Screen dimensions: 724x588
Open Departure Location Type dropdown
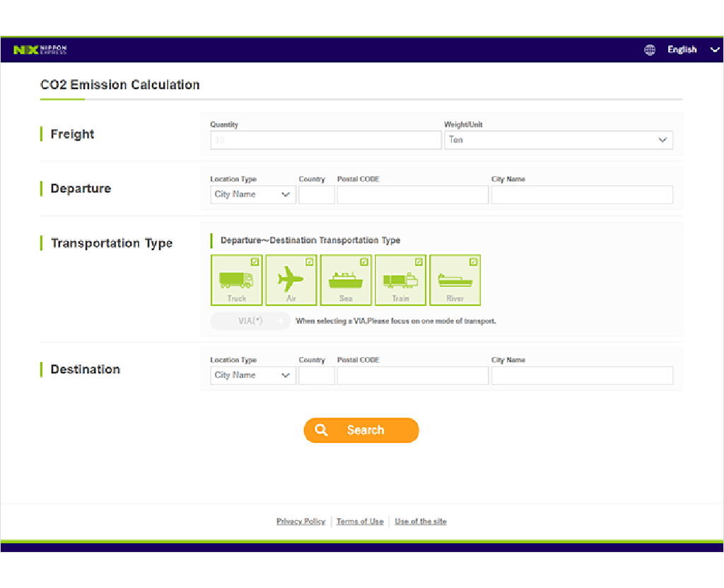[x=252, y=194]
